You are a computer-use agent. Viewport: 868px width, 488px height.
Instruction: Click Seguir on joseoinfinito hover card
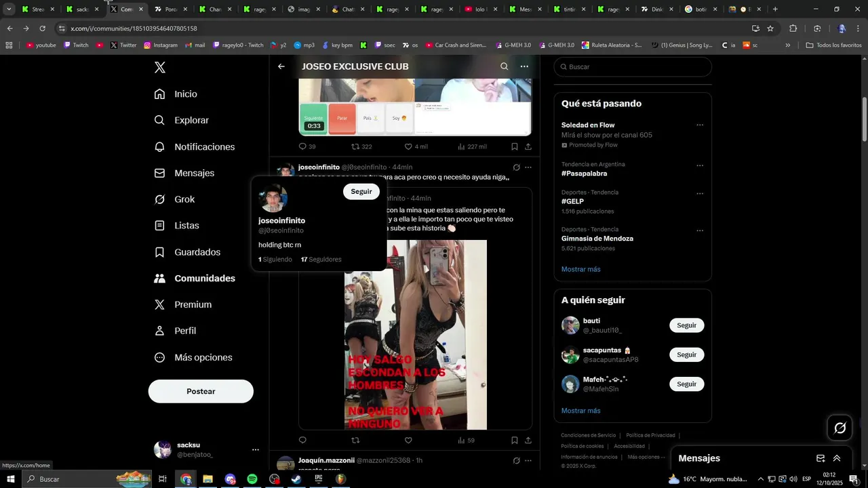(361, 192)
